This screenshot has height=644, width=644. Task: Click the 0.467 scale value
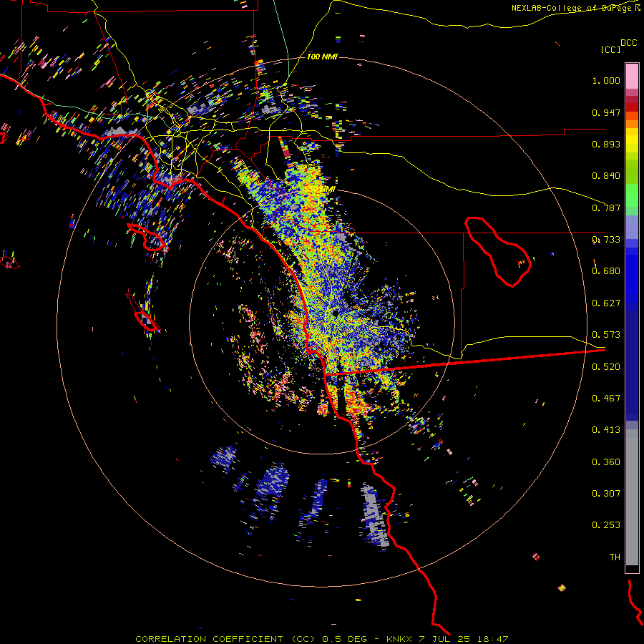(x=606, y=399)
